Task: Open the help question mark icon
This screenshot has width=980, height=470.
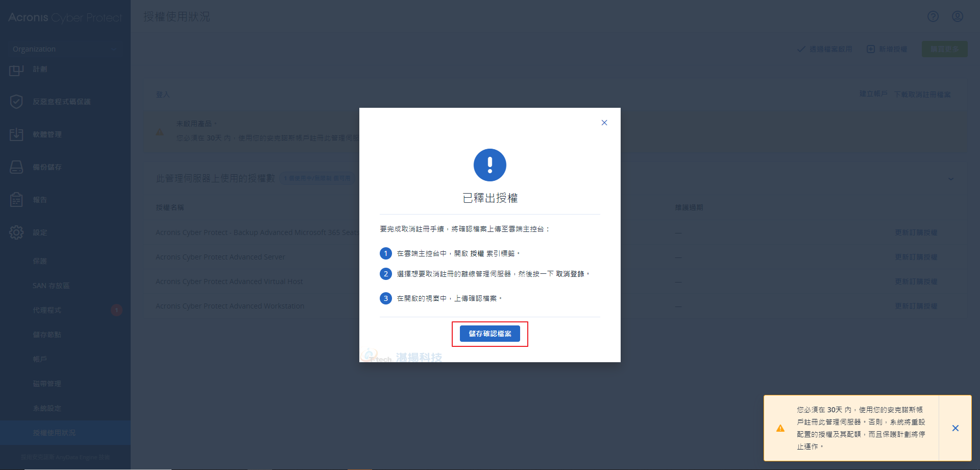Action: [x=933, y=16]
